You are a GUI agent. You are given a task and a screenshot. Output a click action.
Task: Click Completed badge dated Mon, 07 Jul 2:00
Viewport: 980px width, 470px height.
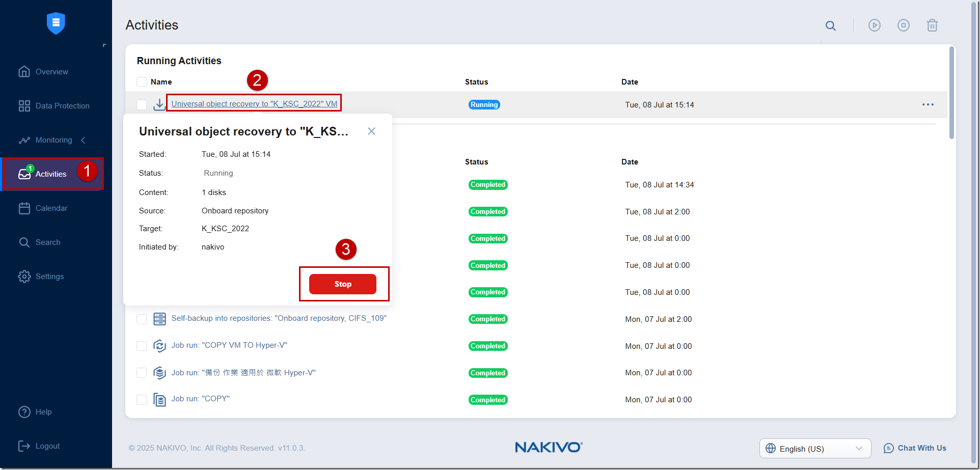pos(488,319)
